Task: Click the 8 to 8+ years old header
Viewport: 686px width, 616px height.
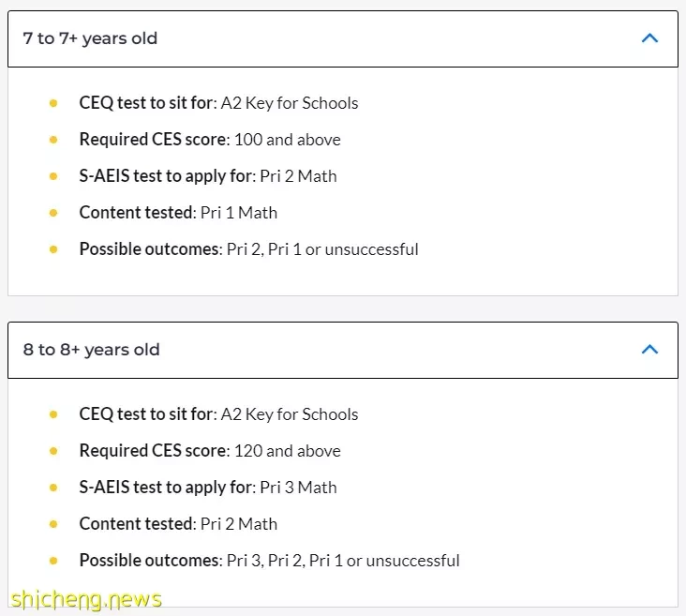Action: coord(343,351)
